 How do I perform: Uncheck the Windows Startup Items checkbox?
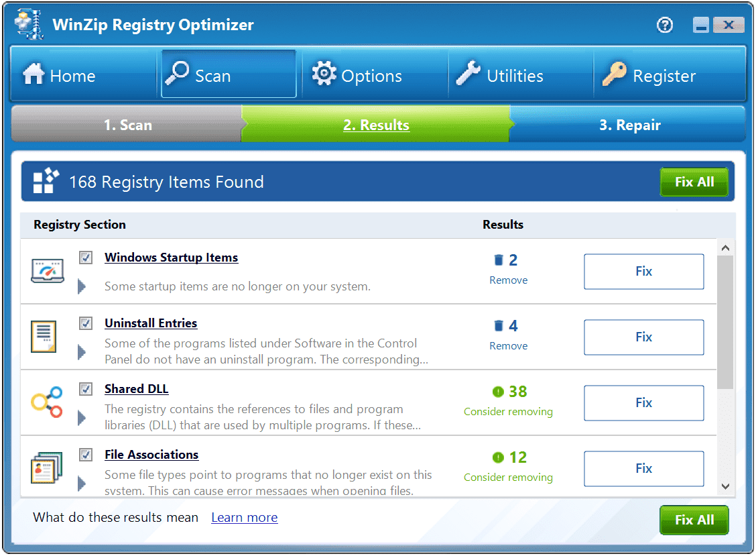click(x=86, y=258)
